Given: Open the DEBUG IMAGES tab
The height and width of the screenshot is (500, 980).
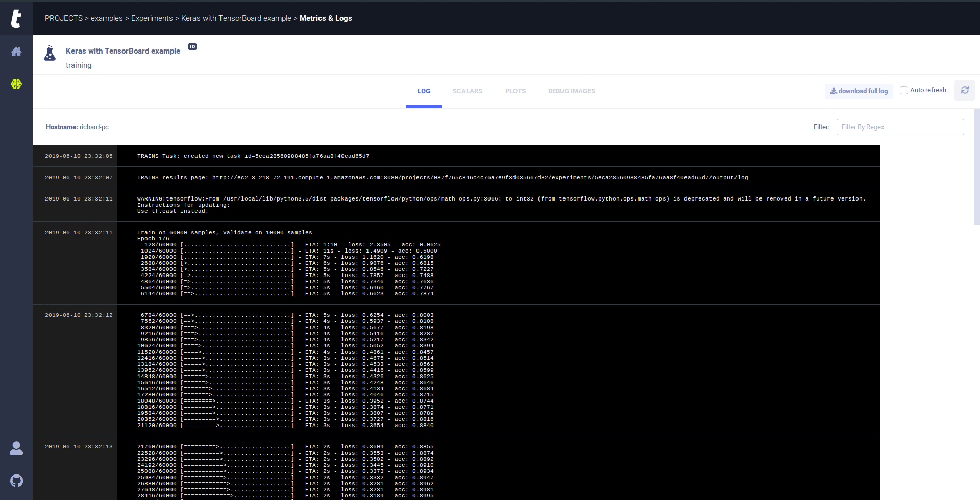Looking at the screenshot, I should pyautogui.click(x=571, y=91).
